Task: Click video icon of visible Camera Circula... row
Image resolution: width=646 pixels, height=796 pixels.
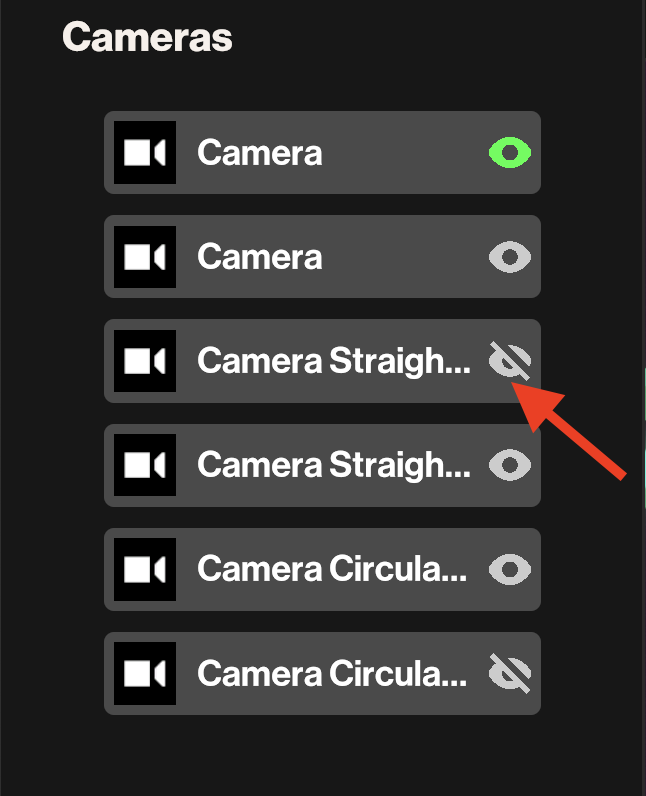Action: click(x=145, y=569)
